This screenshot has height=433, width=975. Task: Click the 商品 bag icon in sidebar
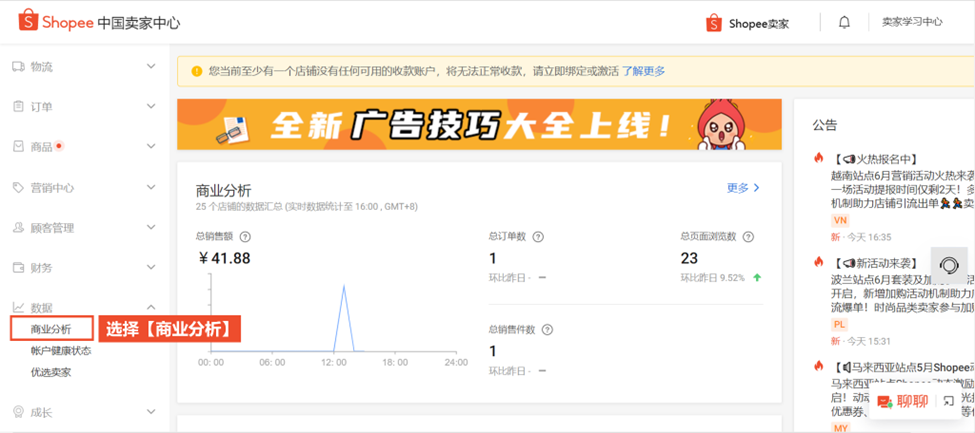(x=19, y=146)
